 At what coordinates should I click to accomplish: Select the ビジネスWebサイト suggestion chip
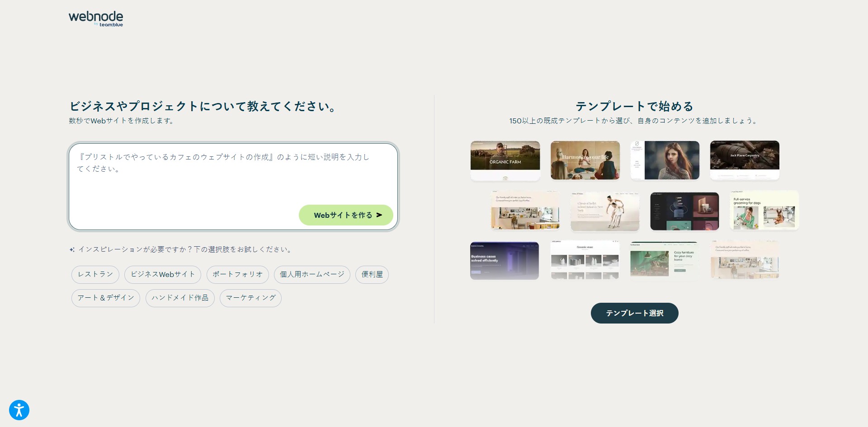163,275
